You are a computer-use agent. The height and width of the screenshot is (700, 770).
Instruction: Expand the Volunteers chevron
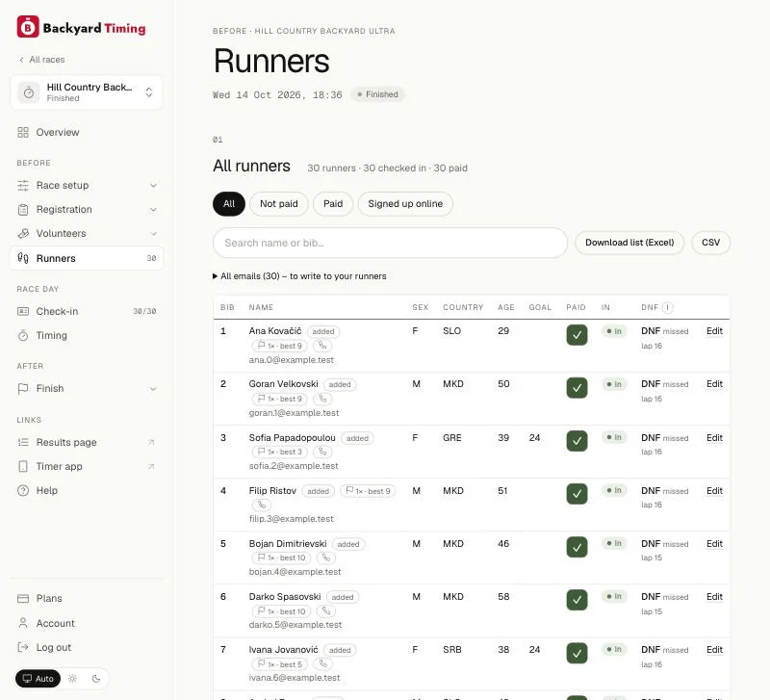coord(153,233)
